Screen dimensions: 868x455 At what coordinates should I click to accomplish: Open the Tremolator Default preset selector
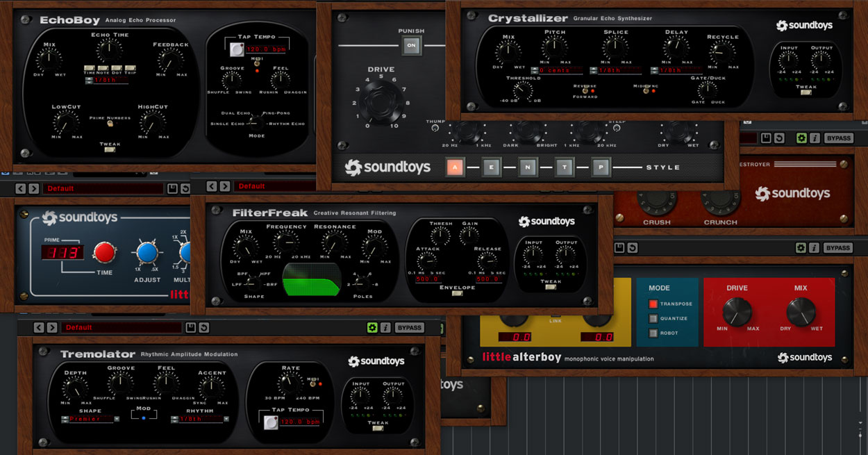click(x=120, y=327)
